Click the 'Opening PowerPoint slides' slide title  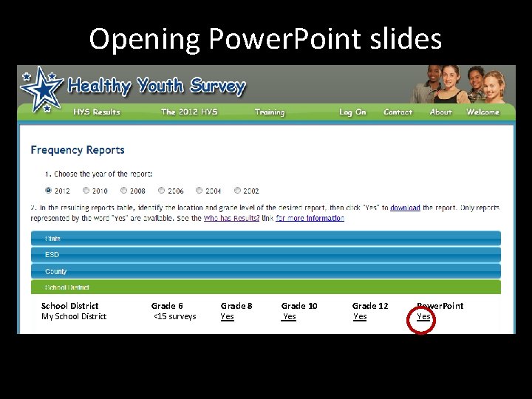tap(266, 39)
